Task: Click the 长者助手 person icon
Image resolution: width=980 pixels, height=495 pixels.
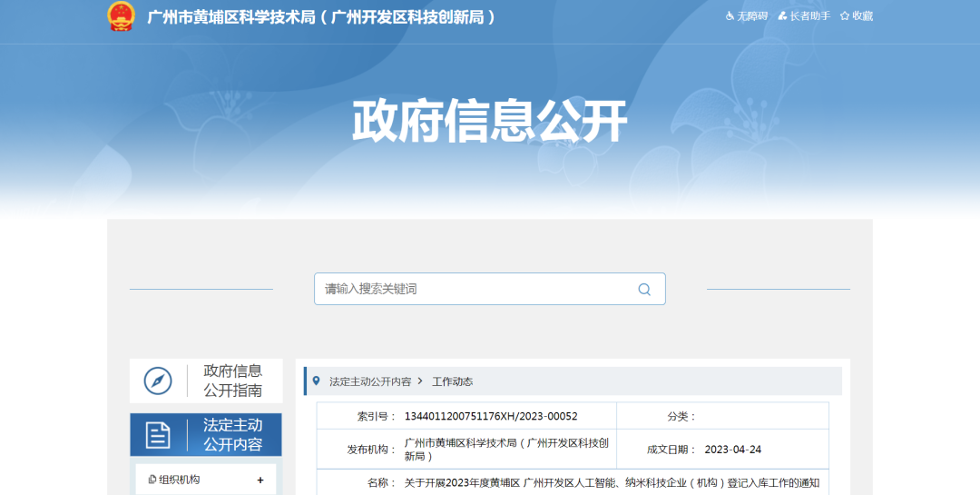Action: 782,16
